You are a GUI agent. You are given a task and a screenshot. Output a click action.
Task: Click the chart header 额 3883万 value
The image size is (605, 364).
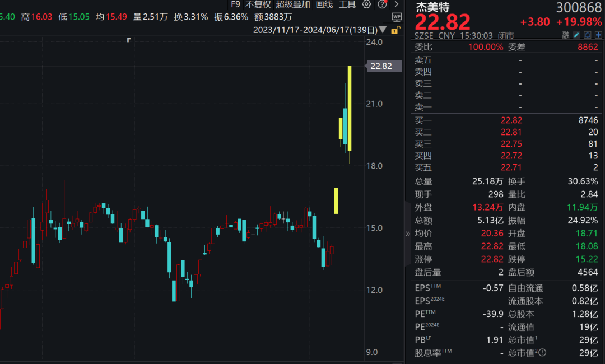coord(278,17)
